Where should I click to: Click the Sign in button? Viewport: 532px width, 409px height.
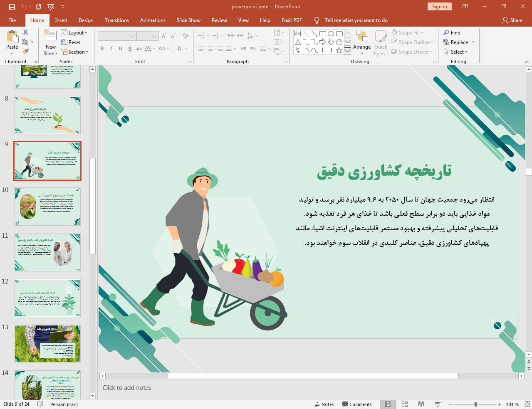[439, 7]
